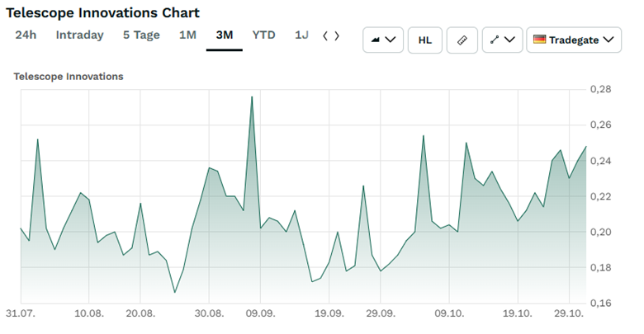Click the 19.09. date on the time axis
This screenshot has height=334, width=644.
tap(329, 314)
